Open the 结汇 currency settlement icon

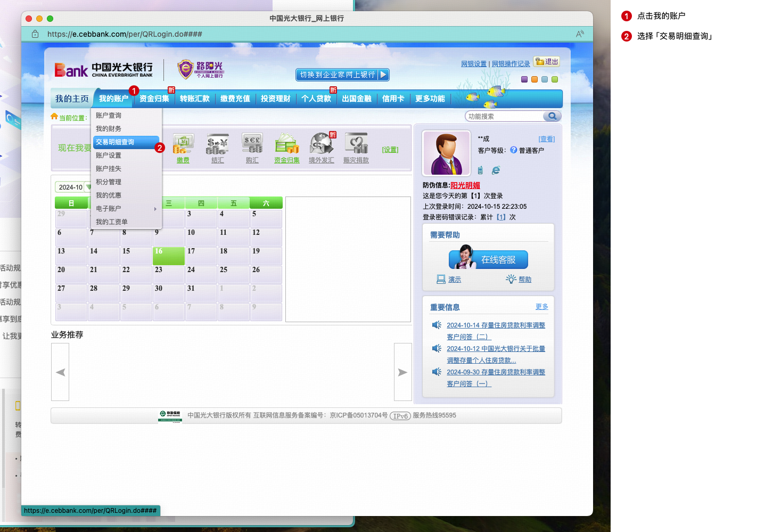[218, 144]
